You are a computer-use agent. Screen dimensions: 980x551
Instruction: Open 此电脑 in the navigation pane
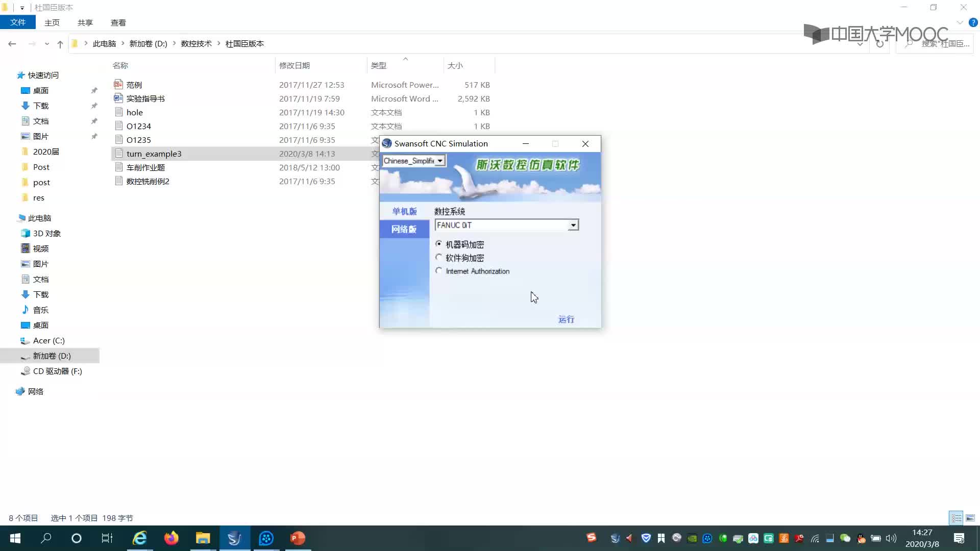39,218
